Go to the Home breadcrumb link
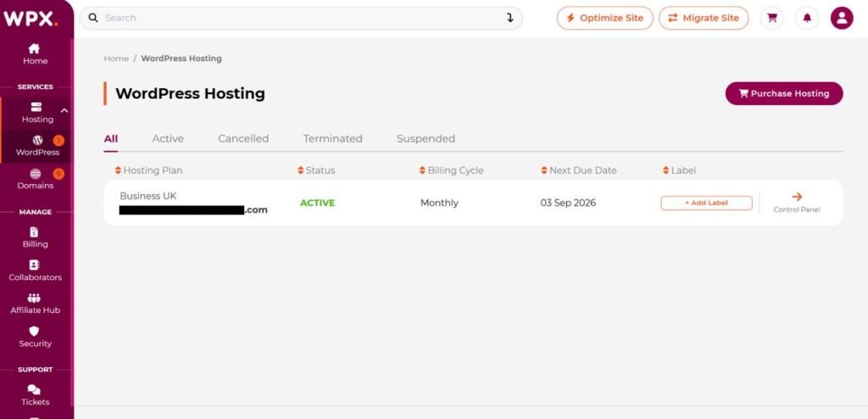The height and width of the screenshot is (419, 868). pyautogui.click(x=116, y=59)
